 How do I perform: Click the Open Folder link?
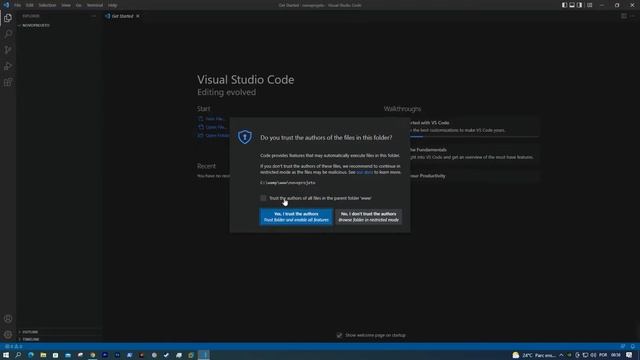(214, 136)
